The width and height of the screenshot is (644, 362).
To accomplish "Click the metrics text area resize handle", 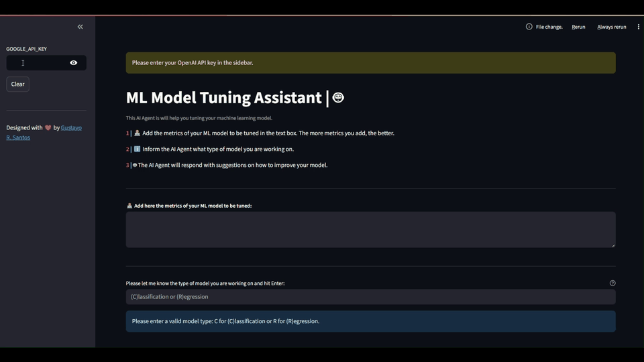I will point(612,245).
